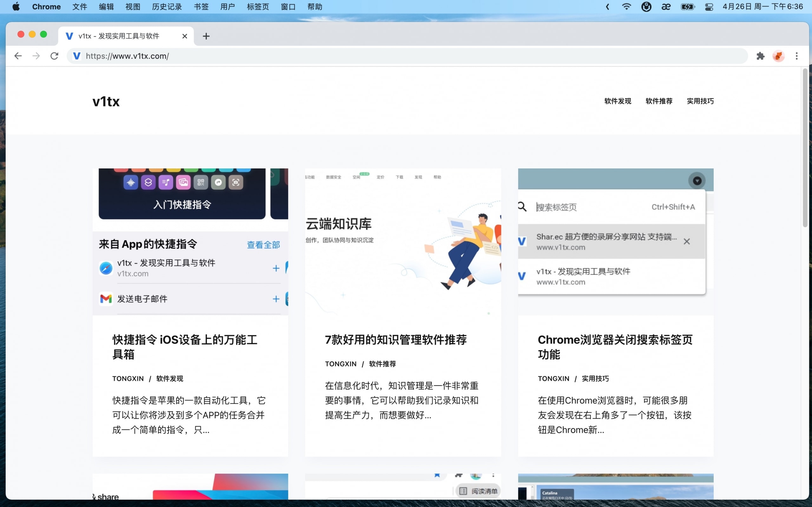The image size is (812, 507).
Task: Click 软件发现 category under 快捷指令 article
Action: click(170, 379)
